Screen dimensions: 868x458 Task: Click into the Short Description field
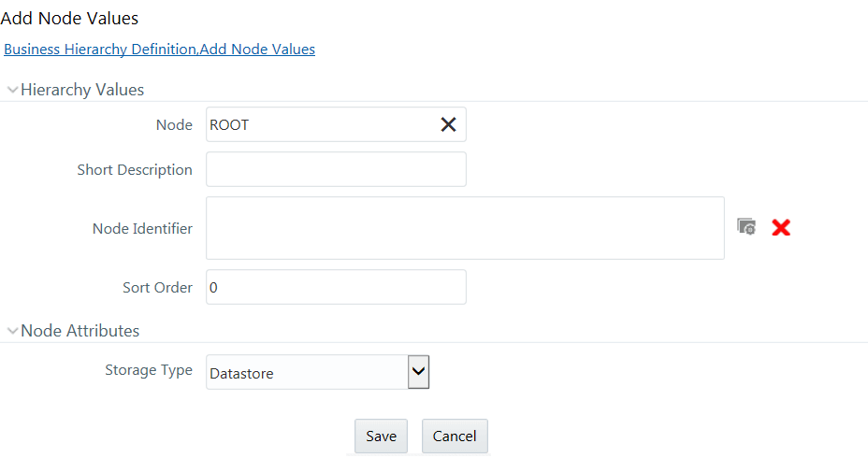(x=336, y=169)
